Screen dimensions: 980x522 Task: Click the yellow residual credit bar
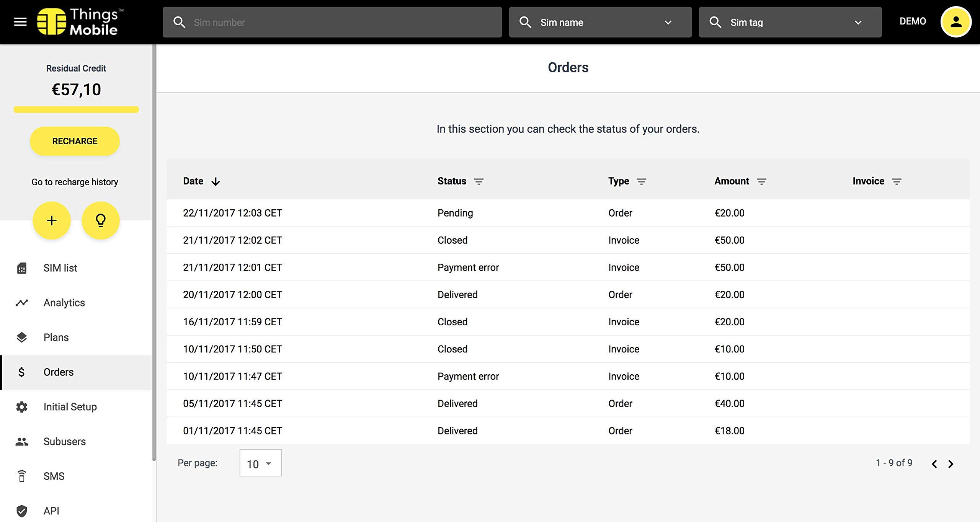(x=76, y=109)
